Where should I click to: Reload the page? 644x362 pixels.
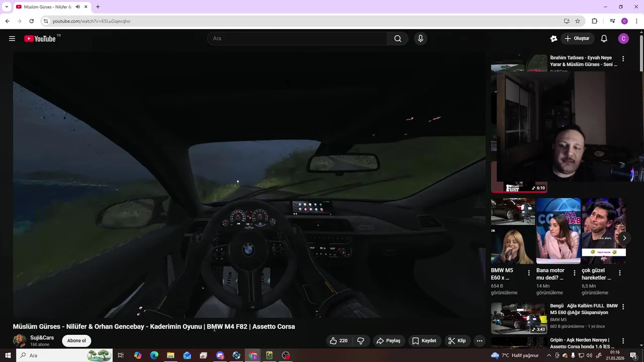[x=31, y=21]
